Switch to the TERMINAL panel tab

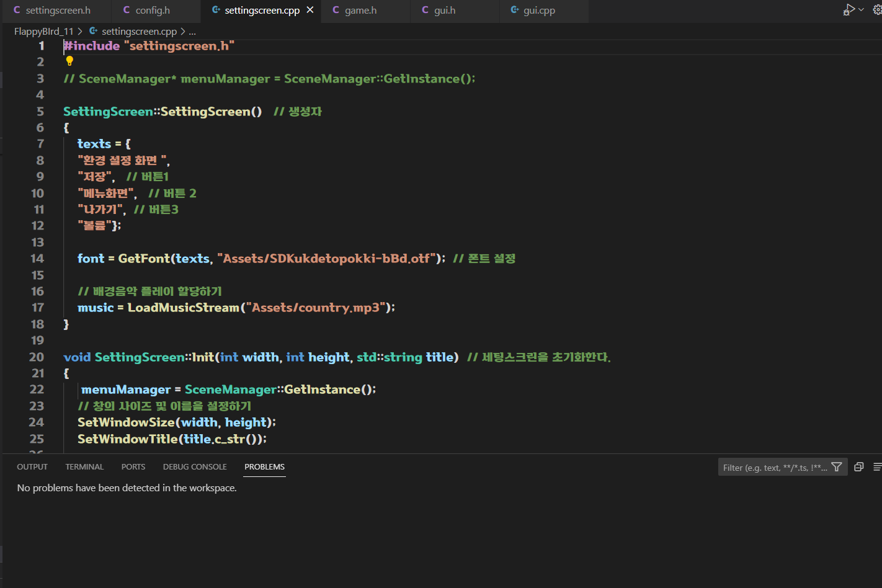point(84,466)
